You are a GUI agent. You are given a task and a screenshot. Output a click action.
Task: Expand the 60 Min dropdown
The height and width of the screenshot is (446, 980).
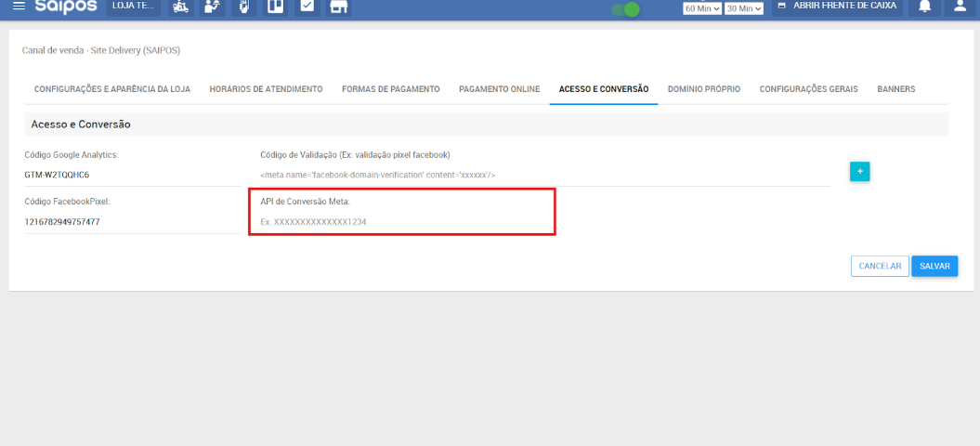701,8
